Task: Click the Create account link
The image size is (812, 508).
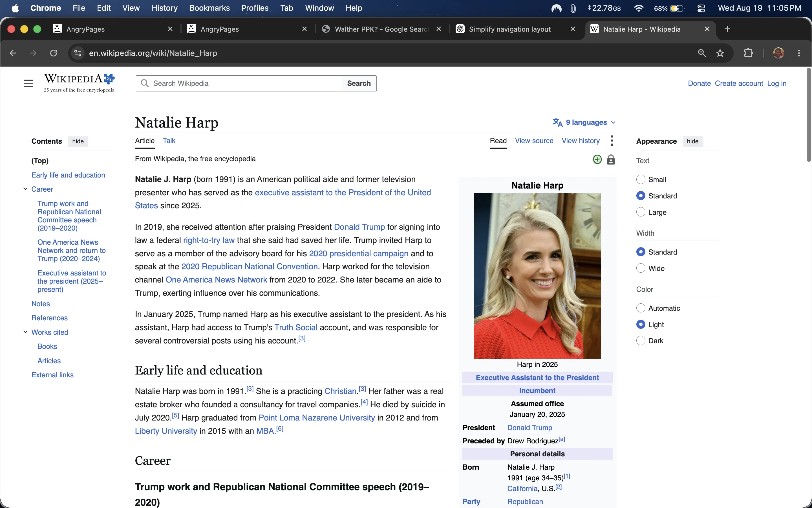Action: tap(739, 83)
